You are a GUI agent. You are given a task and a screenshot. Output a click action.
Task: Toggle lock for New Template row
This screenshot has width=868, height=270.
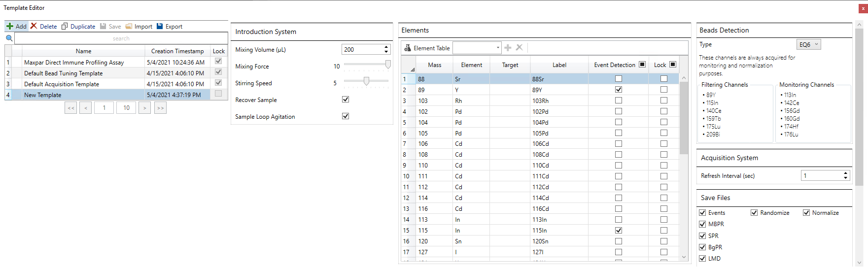click(218, 94)
